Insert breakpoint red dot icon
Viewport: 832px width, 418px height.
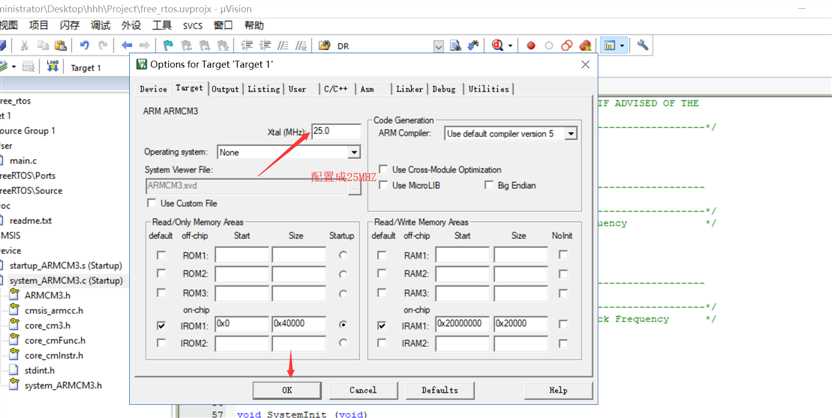tap(531, 46)
